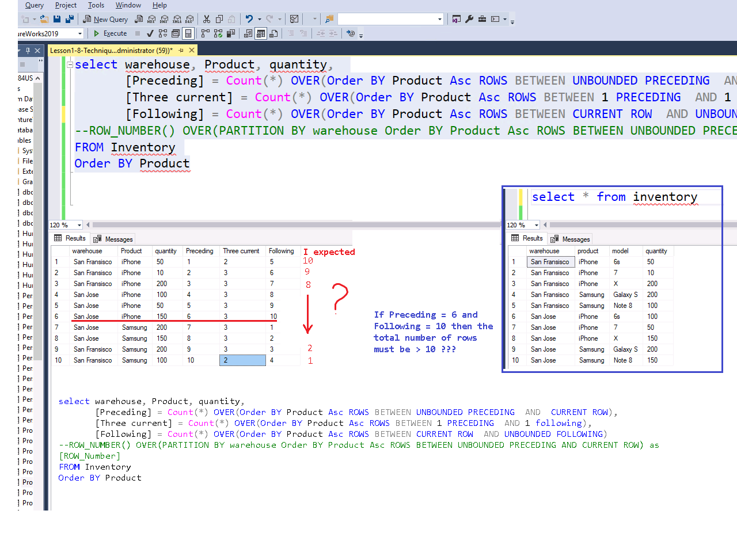Pin the Lesson1-8 query tab
Image resolution: width=737 pixels, height=560 pixels.
coord(181,51)
